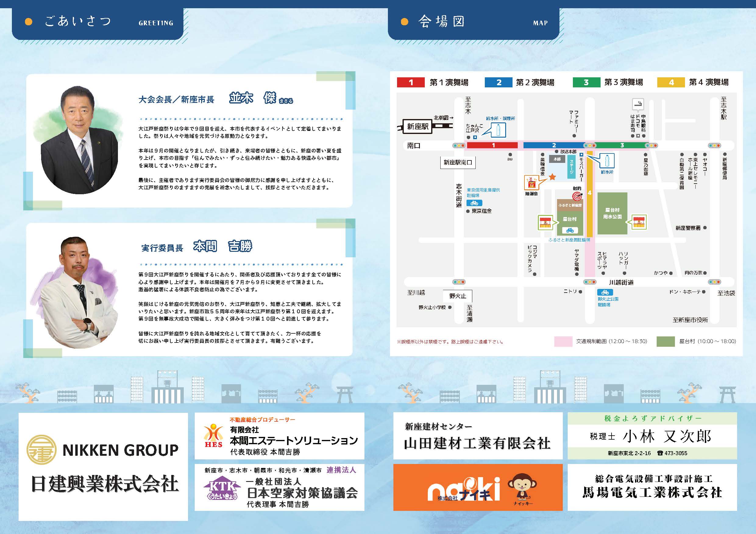Click the 射的 target icon
The width and height of the screenshot is (756, 534).
[577, 196]
